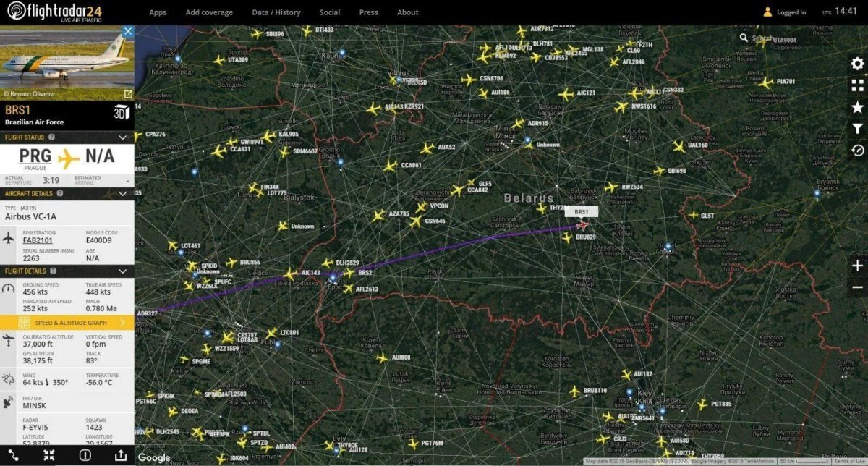The height and width of the screenshot is (466, 868).
Task: Open the alert exclamation icon in bottom bar
Action: click(85, 454)
